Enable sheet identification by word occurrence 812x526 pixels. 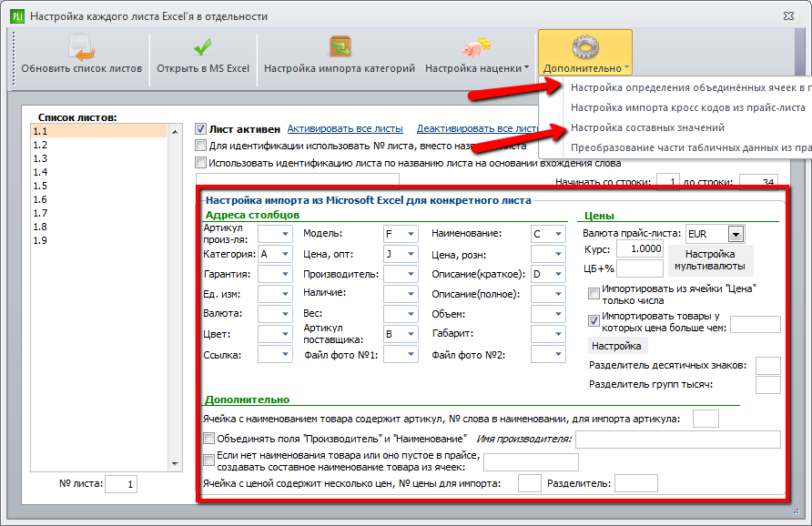tap(200, 163)
